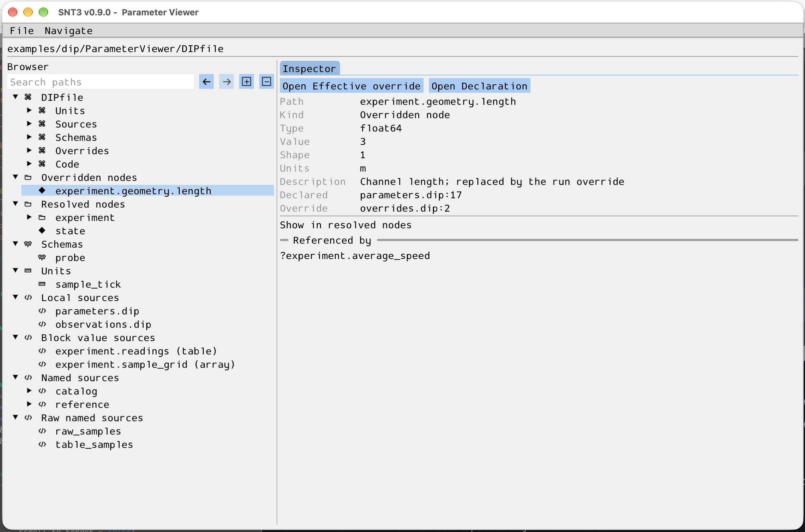805x532 pixels.
Task: Click the code icon beside raw_samples
Action: click(x=42, y=431)
